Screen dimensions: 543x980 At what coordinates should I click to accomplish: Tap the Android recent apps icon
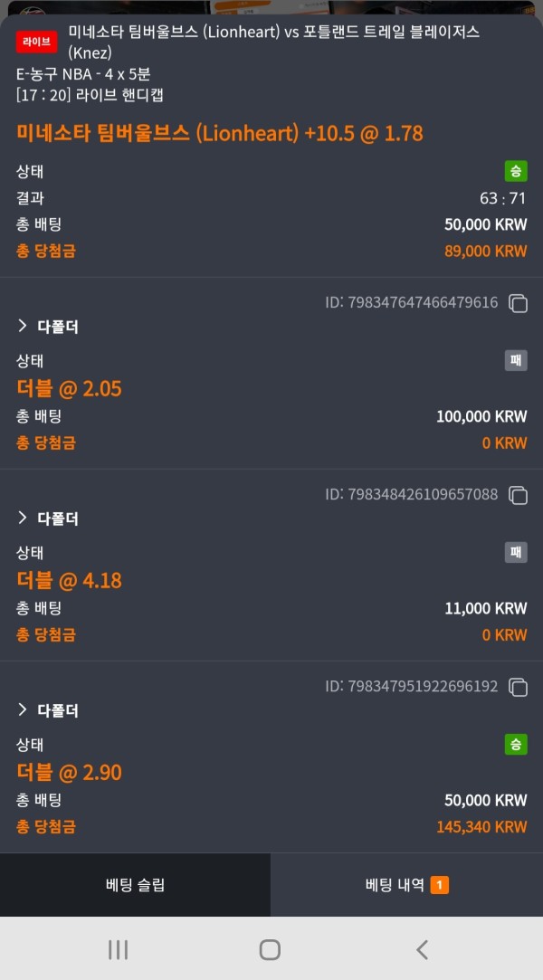click(117, 949)
